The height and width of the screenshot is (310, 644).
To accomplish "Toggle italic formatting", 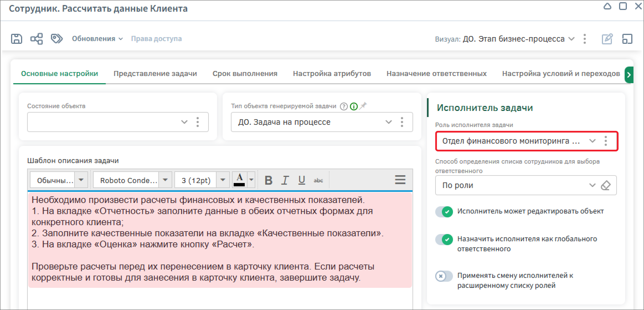I will point(285,180).
